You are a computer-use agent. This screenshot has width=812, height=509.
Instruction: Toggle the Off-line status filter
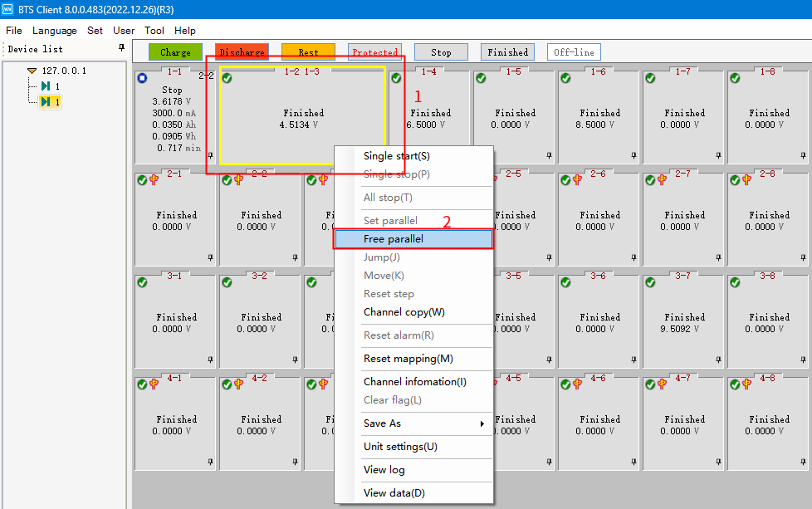574,52
